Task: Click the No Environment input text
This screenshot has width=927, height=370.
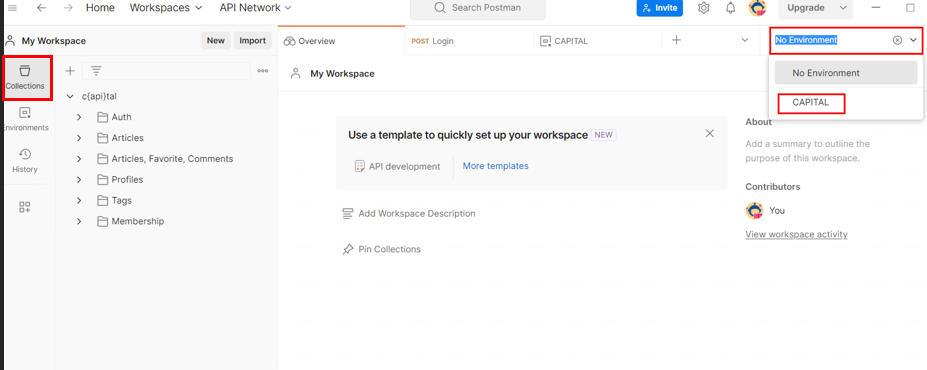Action: (x=806, y=40)
